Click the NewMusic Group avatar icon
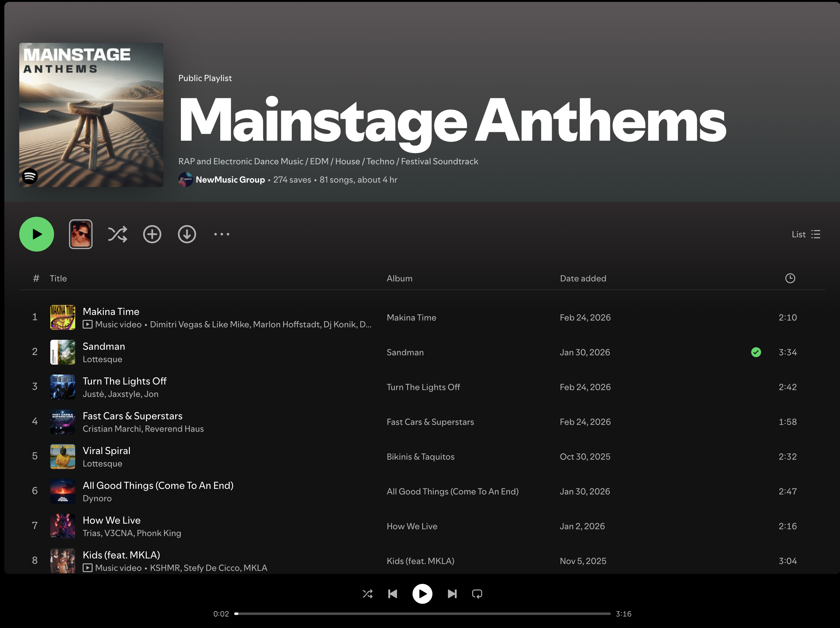840x628 pixels. click(185, 180)
